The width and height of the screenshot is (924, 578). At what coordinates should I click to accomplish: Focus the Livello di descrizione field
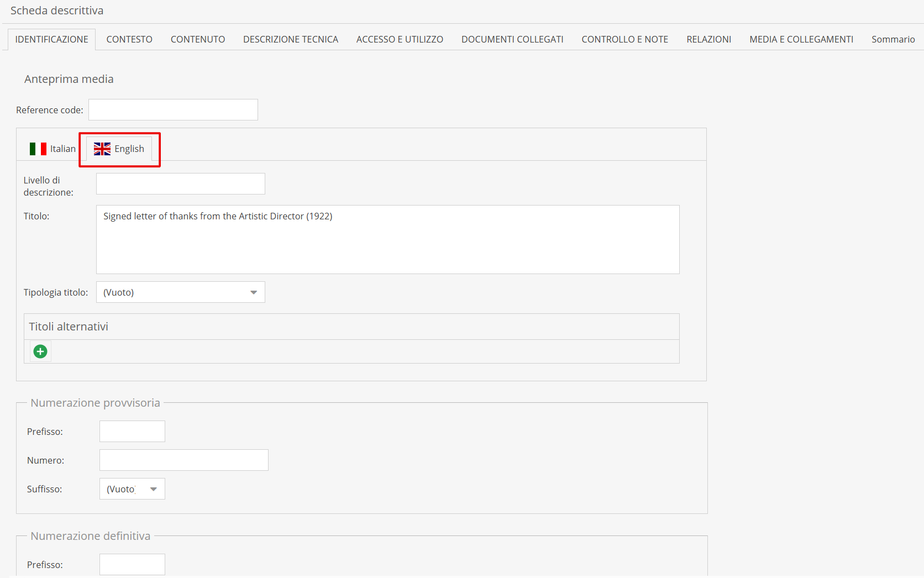(180, 184)
